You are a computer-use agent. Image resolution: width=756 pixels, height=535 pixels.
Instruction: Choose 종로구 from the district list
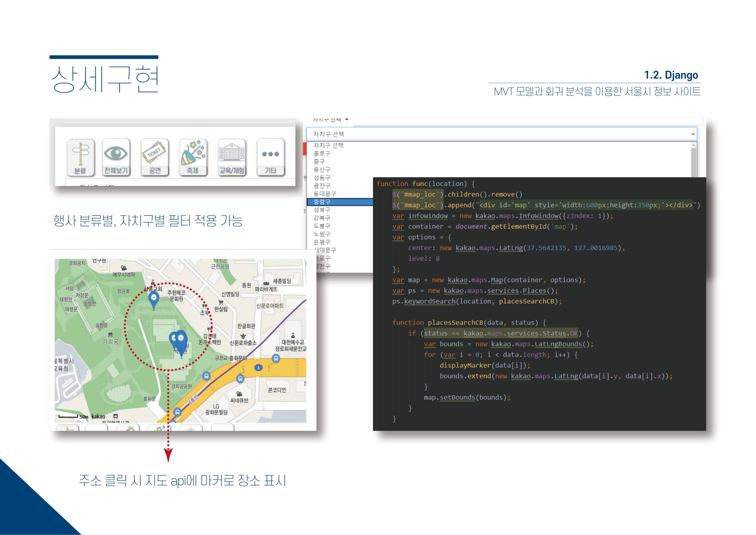322,154
